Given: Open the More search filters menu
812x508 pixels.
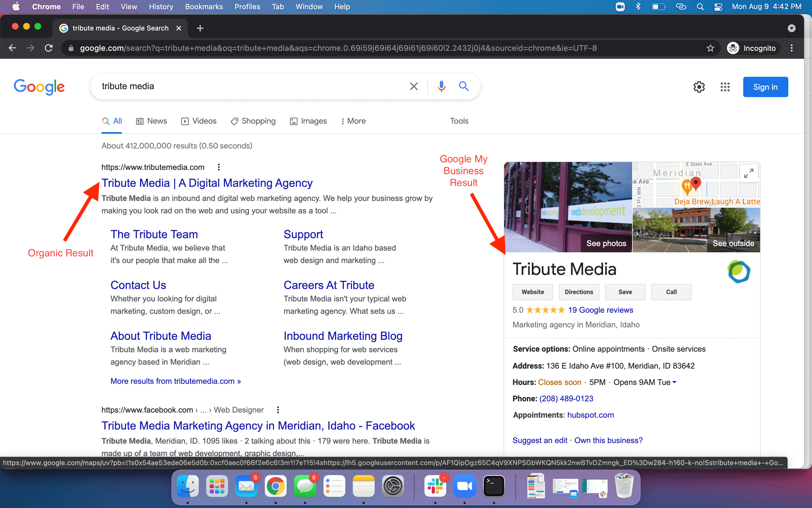Looking at the screenshot, I should [x=353, y=121].
